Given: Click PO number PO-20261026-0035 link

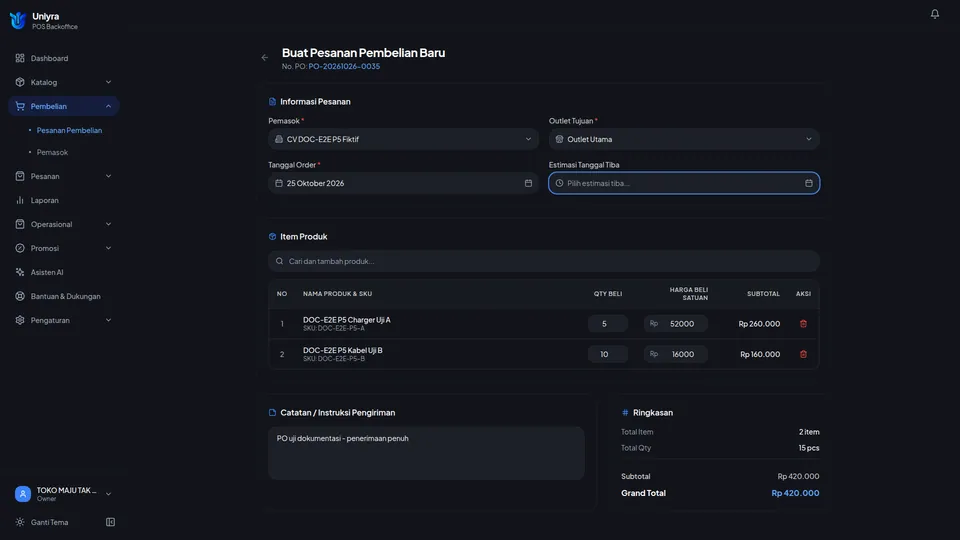Looking at the screenshot, I should click(344, 66).
